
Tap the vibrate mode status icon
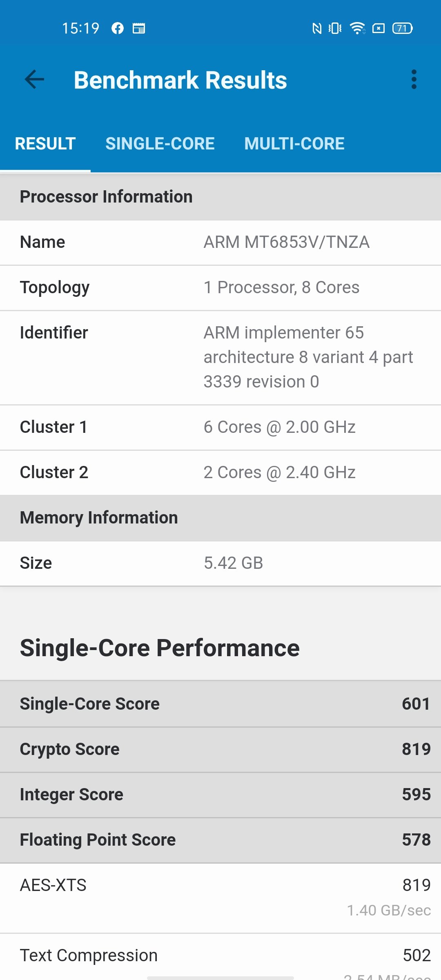pyautogui.click(x=335, y=28)
